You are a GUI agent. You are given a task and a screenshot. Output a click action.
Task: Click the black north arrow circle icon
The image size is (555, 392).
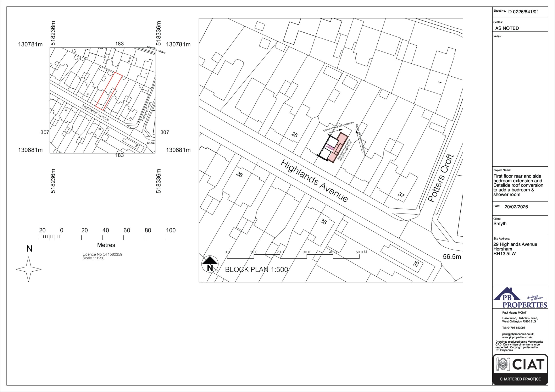pyautogui.click(x=210, y=264)
